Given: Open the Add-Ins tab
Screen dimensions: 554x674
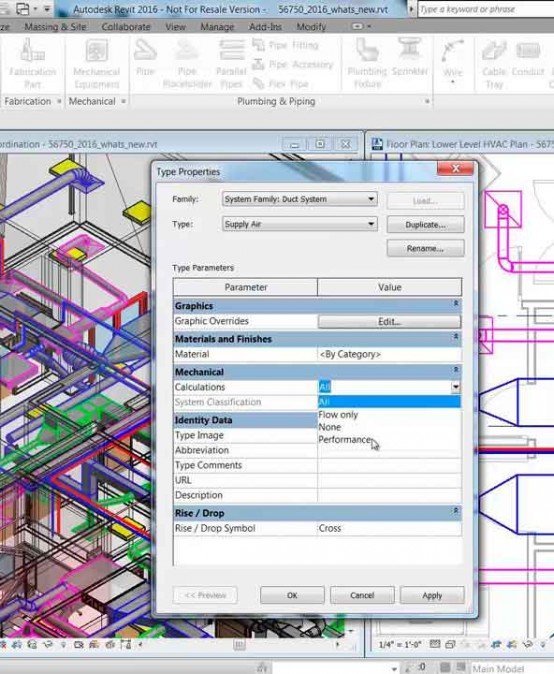Looking at the screenshot, I should click(265, 27).
